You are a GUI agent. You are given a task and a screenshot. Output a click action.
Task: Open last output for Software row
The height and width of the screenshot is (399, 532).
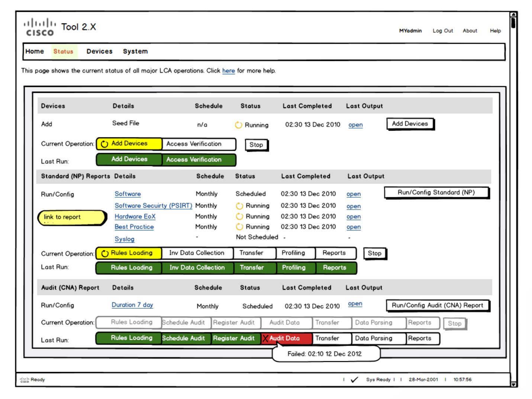pyautogui.click(x=354, y=194)
